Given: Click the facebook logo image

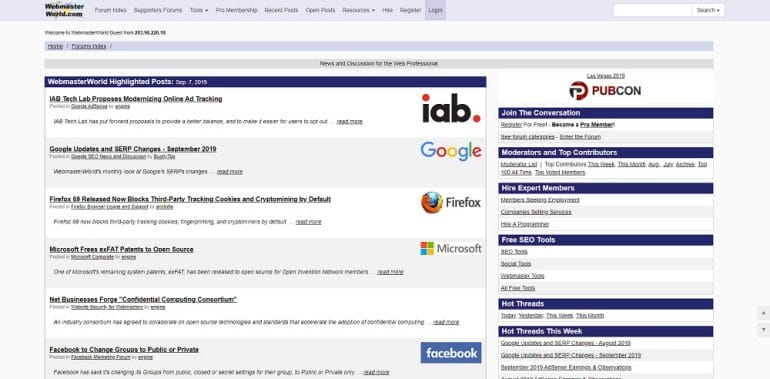Looking at the screenshot, I should coord(451,352).
